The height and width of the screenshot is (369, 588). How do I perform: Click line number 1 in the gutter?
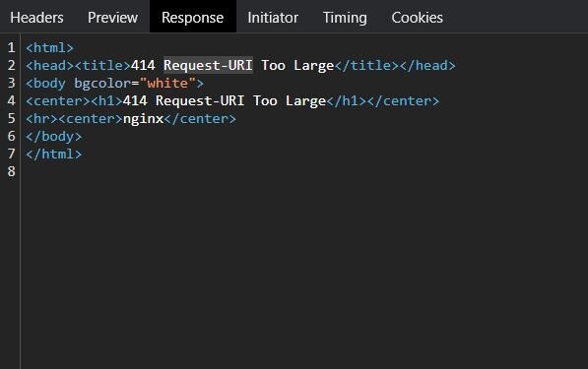tap(11, 47)
